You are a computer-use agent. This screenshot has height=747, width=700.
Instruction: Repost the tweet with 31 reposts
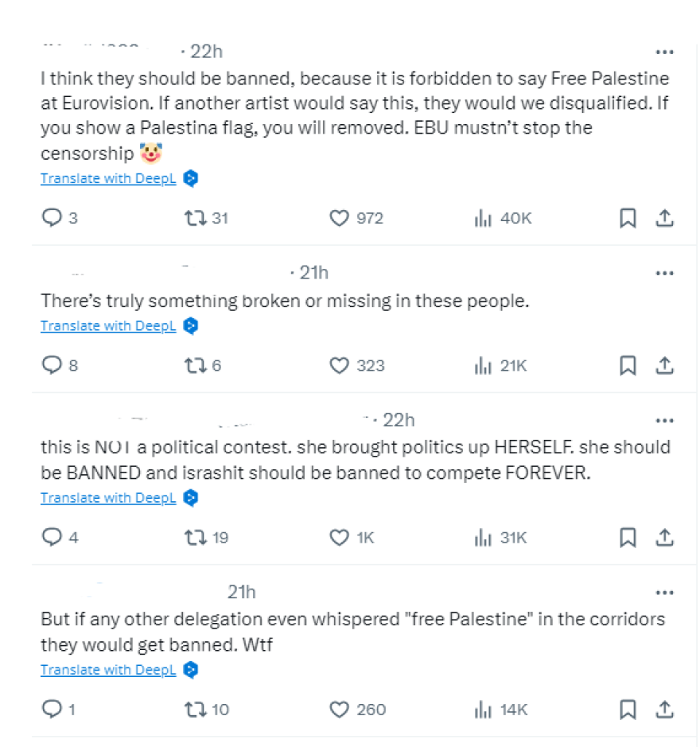(x=194, y=218)
